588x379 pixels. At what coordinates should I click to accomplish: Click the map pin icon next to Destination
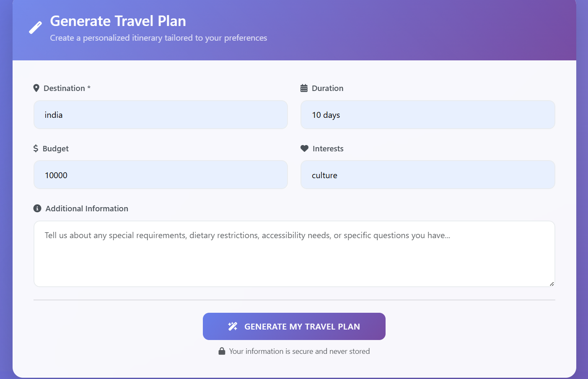[36, 88]
